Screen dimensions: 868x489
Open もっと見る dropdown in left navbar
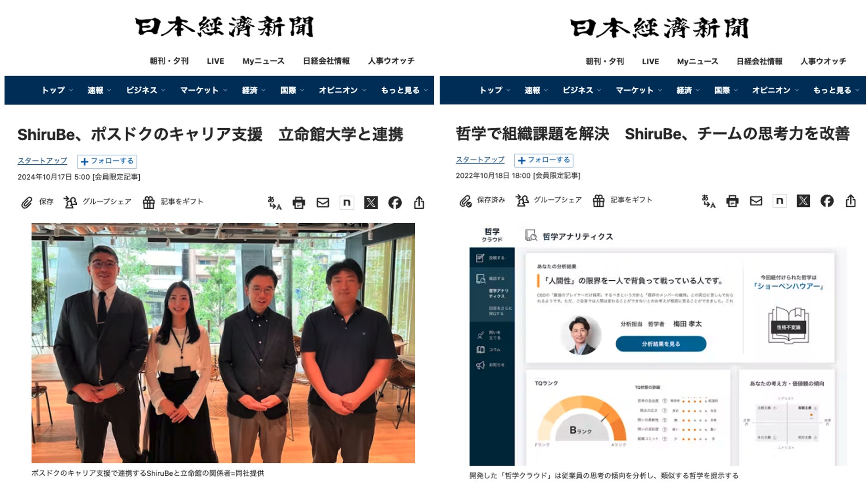[x=403, y=90]
